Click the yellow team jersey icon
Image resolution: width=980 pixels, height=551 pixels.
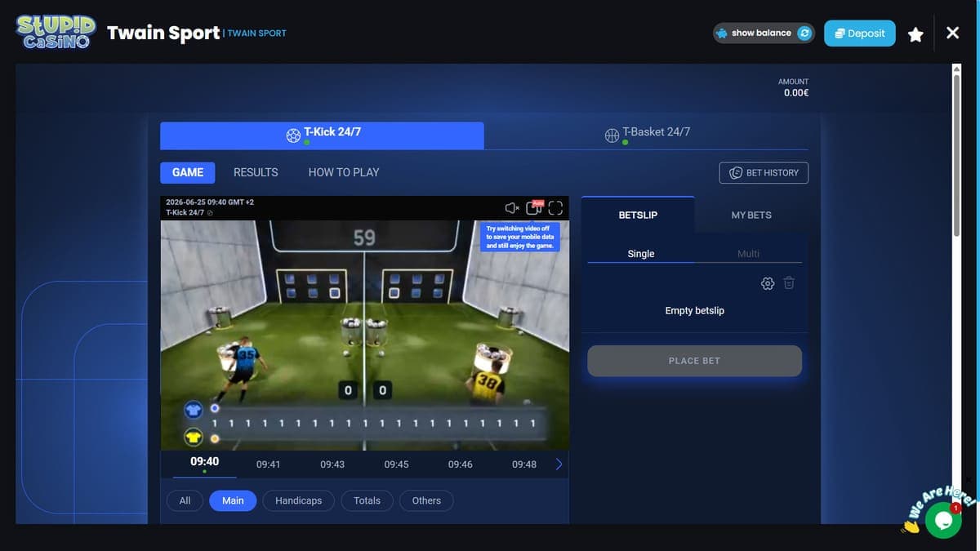tap(194, 437)
